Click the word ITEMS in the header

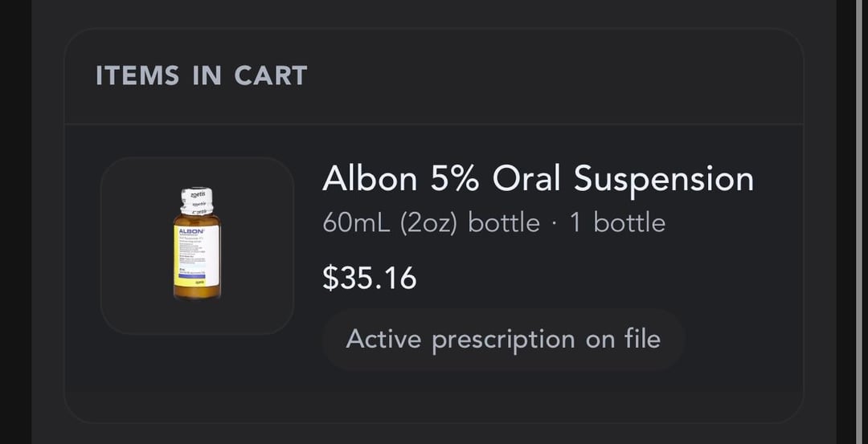click(137, 76)
